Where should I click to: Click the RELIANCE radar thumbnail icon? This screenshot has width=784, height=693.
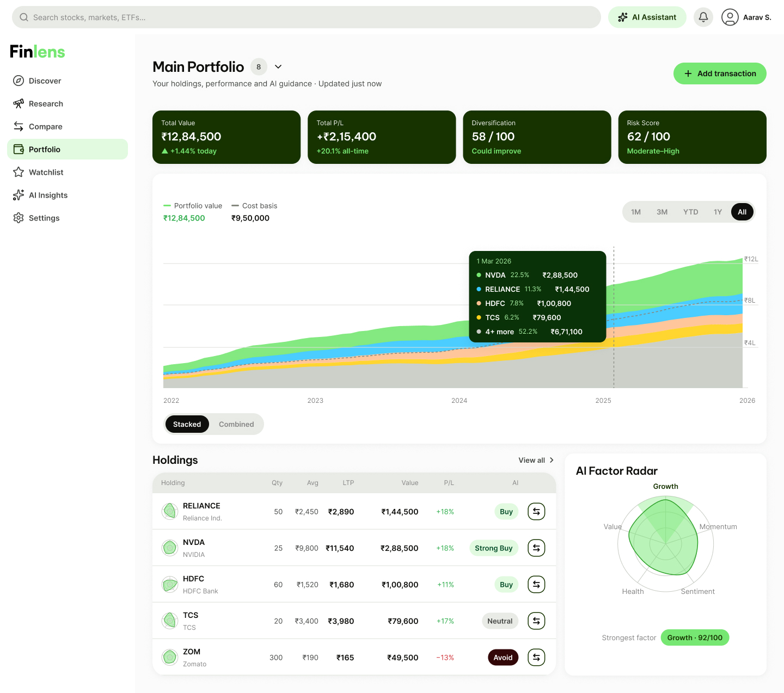[x=170, y=511]
